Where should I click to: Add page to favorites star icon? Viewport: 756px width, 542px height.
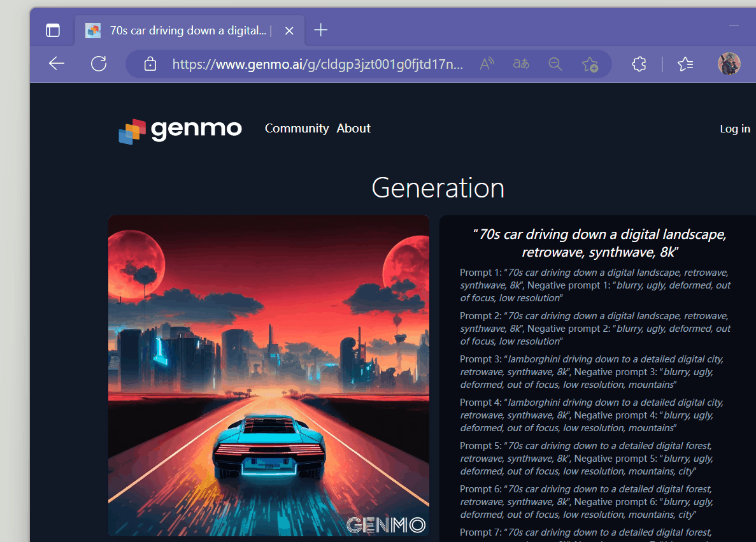(590, 64)
